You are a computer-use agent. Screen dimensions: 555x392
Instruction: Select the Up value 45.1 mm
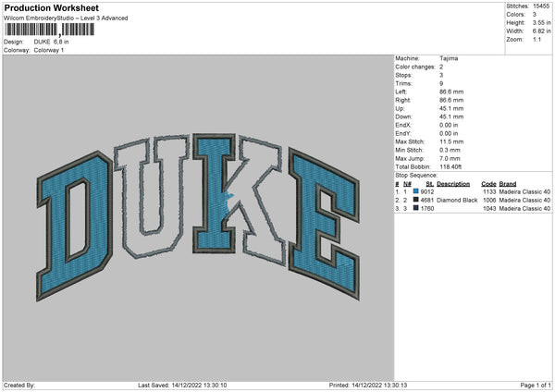point(451,108)
